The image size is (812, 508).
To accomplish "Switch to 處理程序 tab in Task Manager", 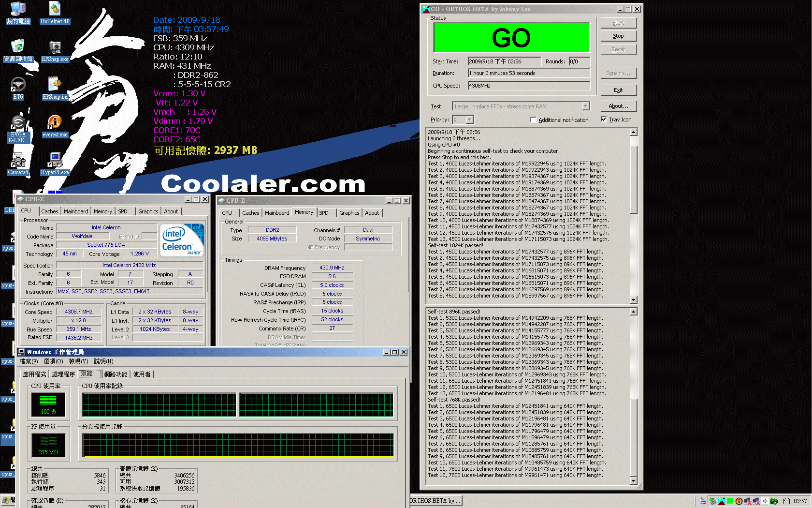I will pos(63,374).
